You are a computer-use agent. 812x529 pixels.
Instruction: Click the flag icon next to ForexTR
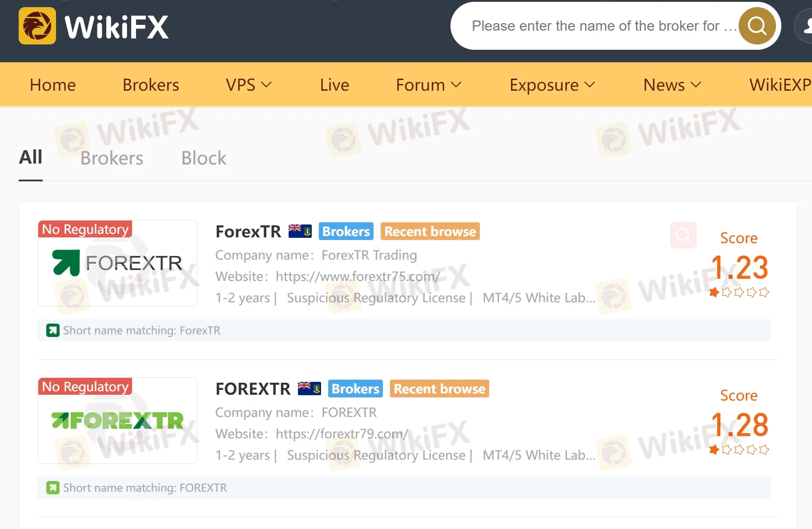300,231
